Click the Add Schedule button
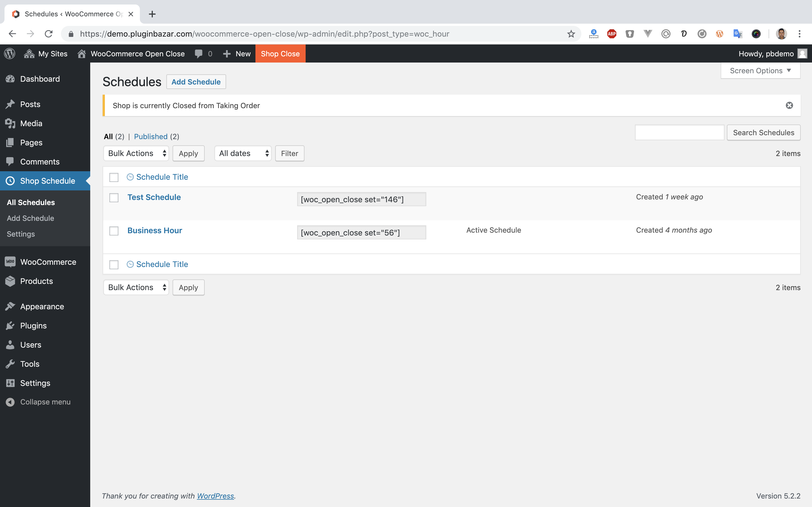The image size is (812, 507). click(x=196, y=82)
